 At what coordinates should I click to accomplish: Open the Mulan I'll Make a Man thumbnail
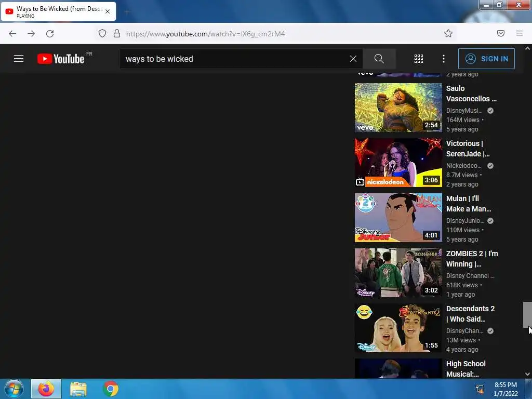pyautogui.click(x=398, y=218)
